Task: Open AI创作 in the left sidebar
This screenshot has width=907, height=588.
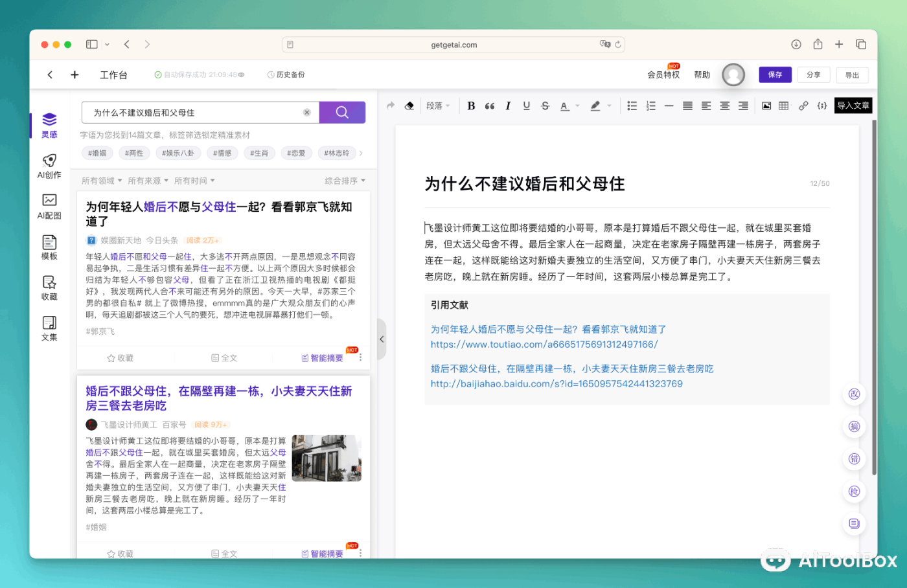Action: tap(49, 166)
